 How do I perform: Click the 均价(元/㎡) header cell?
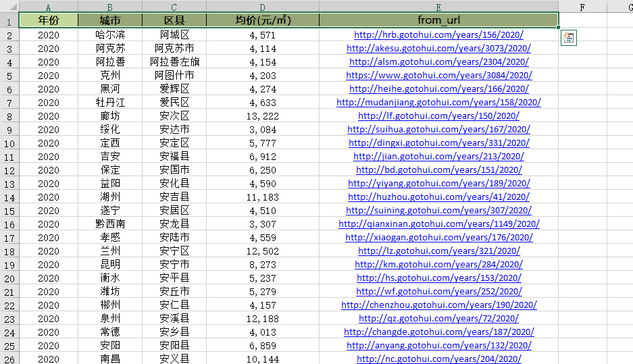(x=263, y=20)
